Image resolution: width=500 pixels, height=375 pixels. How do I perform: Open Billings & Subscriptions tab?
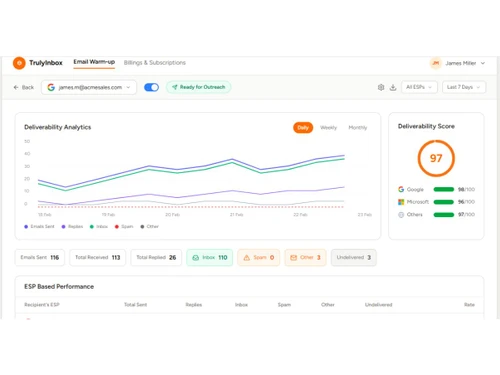[x=155, y=63]
